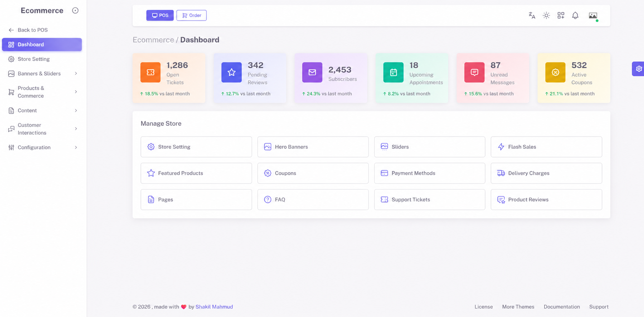Screen dimensions: 644x317
Task: Toggle sidebar pin circle beside Ecommerce
Action: tap(75, 10)
